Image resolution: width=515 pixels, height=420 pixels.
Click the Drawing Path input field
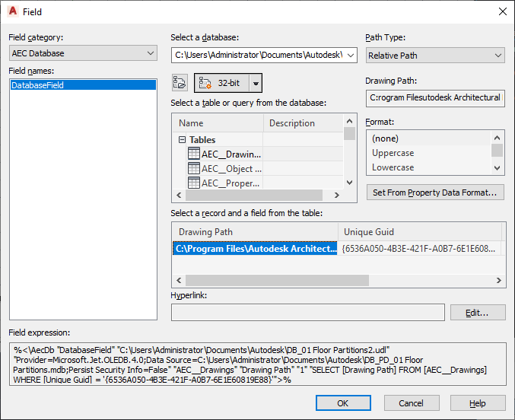(x=435, y=98)
